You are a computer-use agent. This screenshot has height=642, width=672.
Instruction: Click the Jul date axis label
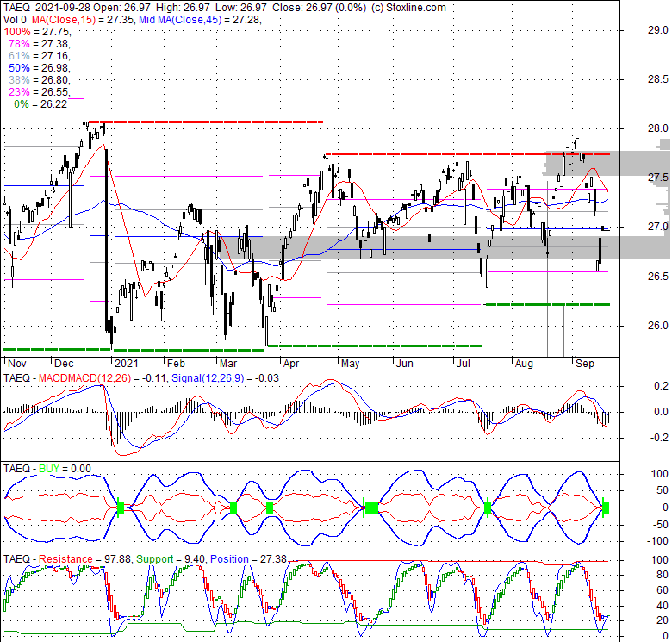pos(464,364)
